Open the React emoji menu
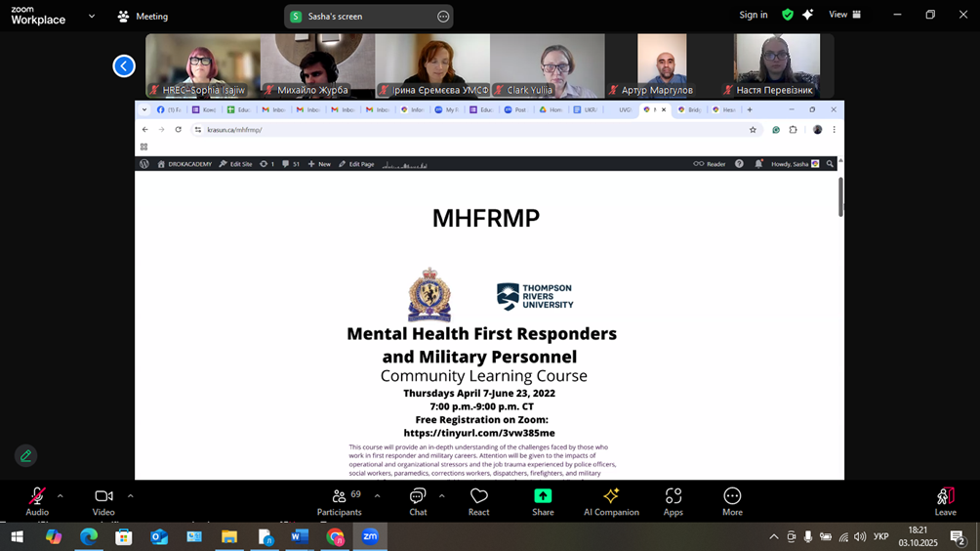 (478, 501)
